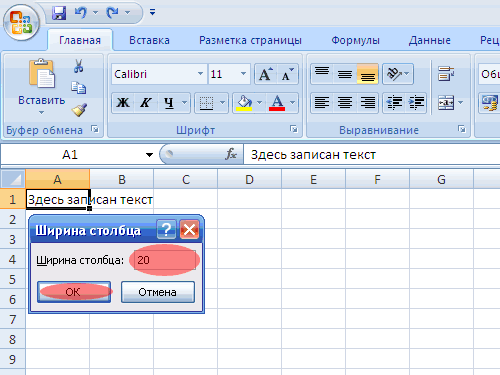
Task: Apply yellow fill color
Action: [x=244, y=103]
